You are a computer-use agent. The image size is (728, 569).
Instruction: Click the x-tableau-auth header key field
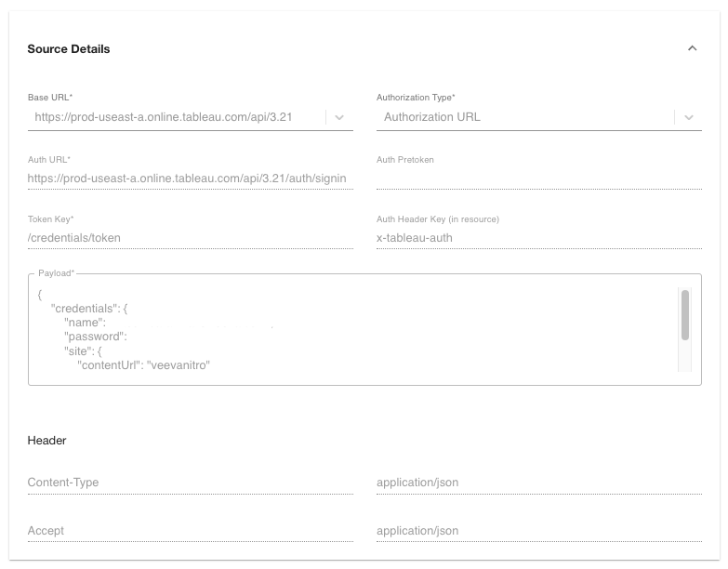pos(538,237)
